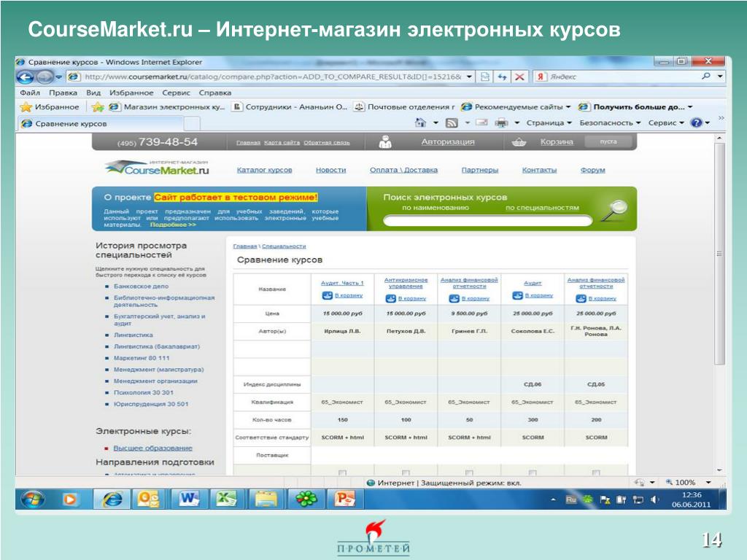Open the Партнеры link

click(x=480, y=170)
